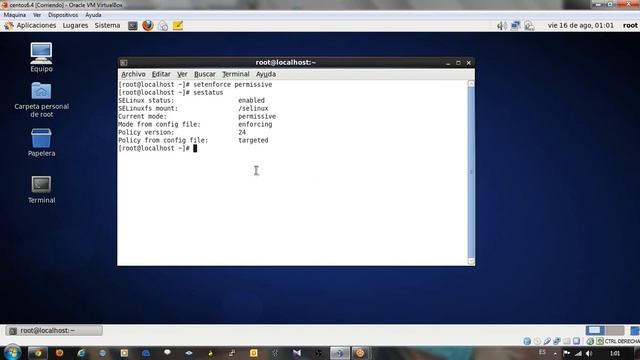Image resolution: width=640 pixels, height=360 pixels.
Task: Click the 'SELinux status:' output line
Action: point(191,100)
